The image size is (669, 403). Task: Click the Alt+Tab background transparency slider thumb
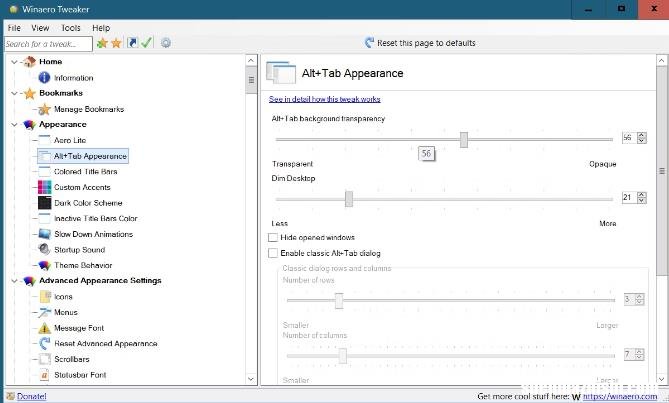pos(464,139)
